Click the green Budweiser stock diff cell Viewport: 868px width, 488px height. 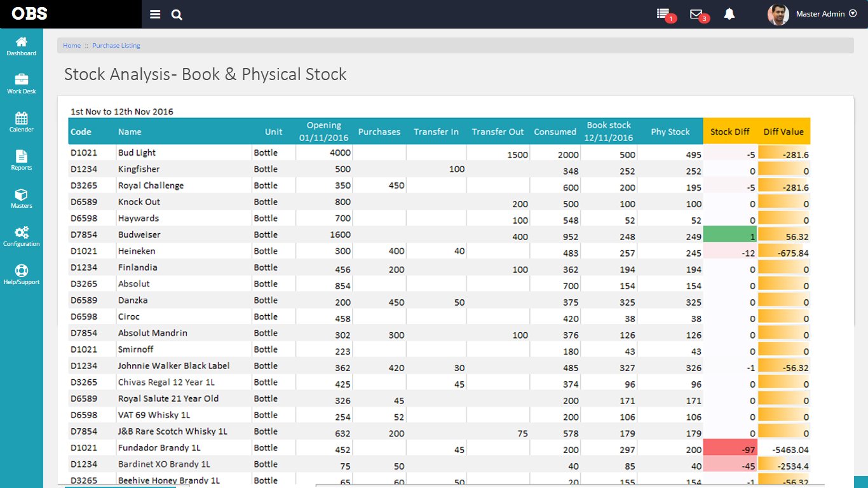coord(729,235)
